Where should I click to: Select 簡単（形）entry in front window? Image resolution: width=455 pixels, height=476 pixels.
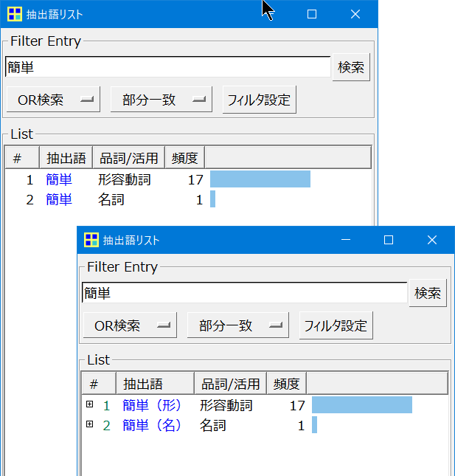coord(152,405)
